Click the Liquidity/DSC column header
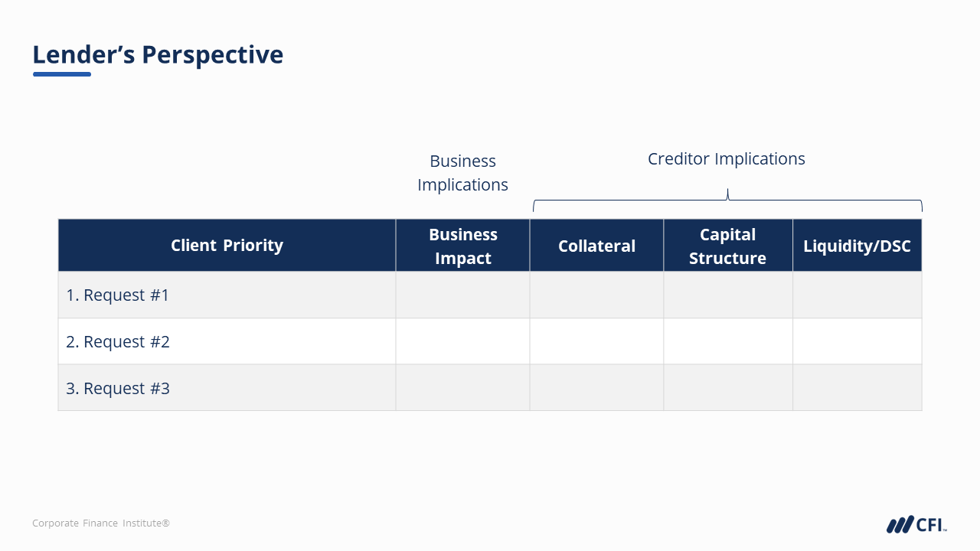This screenshot has width=980, height=551. click(857, 246)
